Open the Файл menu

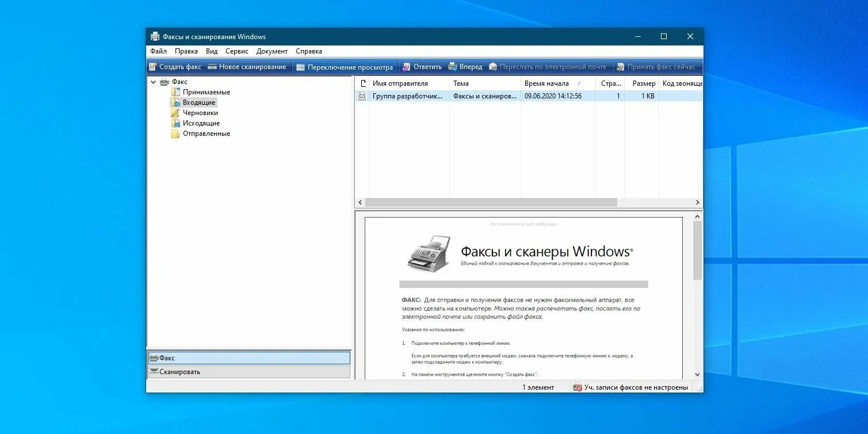point(158,51)
